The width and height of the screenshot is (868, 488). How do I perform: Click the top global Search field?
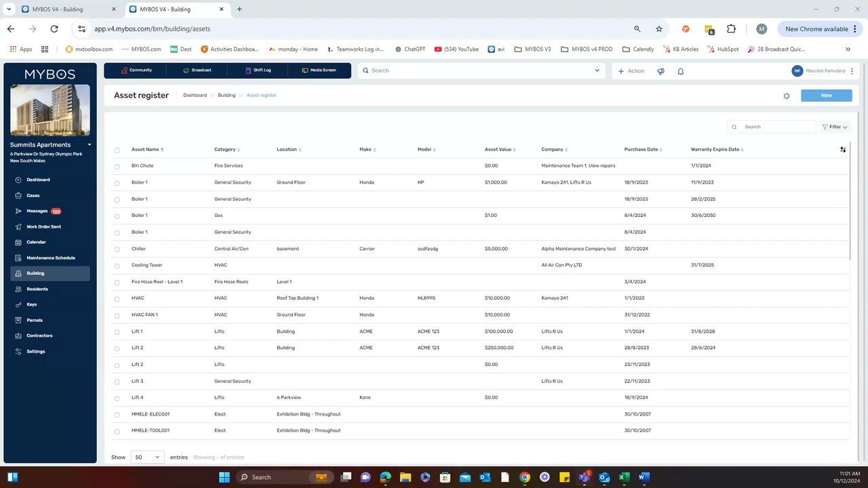click(x=481, y=70)
